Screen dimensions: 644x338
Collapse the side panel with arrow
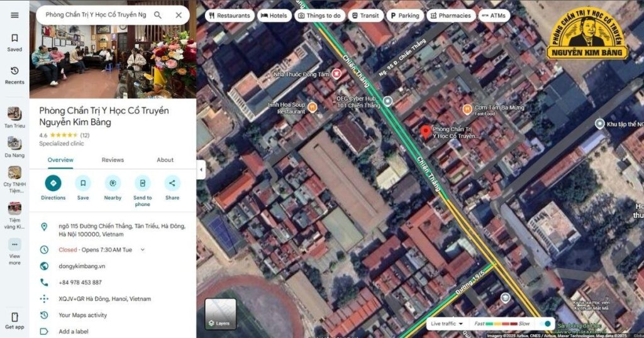tap(201, 170)
